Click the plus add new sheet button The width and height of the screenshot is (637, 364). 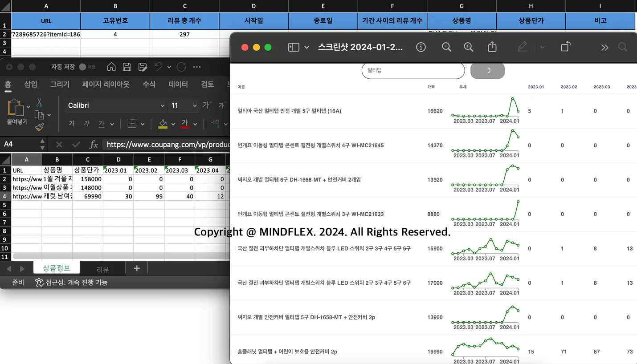pyautogui.click(x=137, y=268)
